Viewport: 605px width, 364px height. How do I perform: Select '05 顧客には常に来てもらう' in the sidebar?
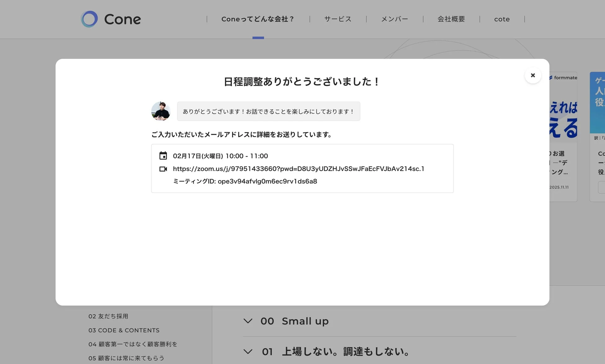click(126, 358)
